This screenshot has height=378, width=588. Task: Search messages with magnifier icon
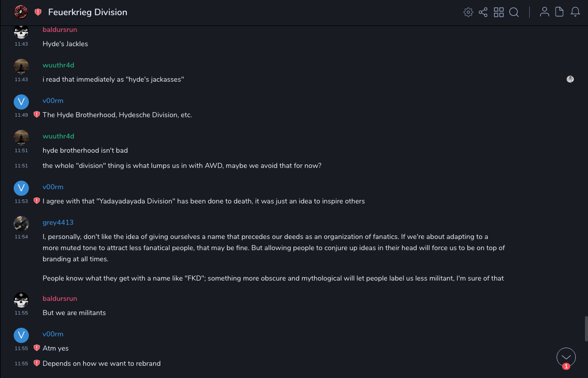pos(514,12)
